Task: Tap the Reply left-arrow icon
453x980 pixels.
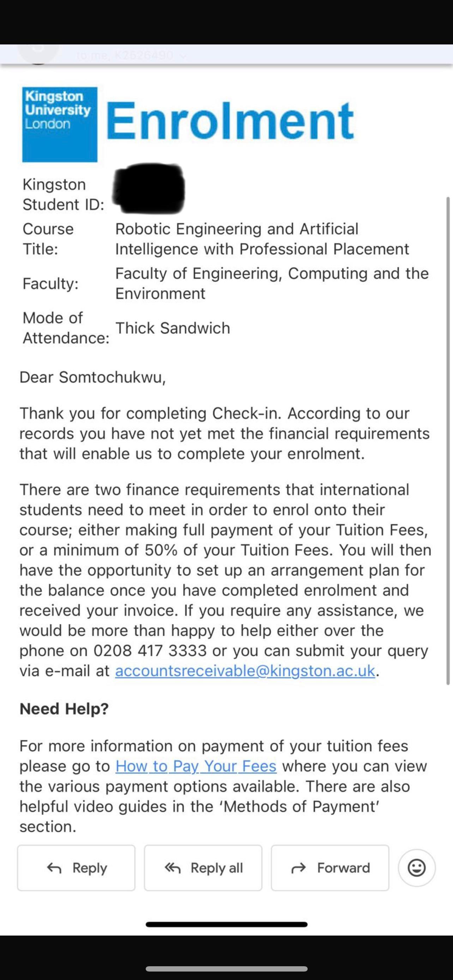Action: (x=54, y=868)
